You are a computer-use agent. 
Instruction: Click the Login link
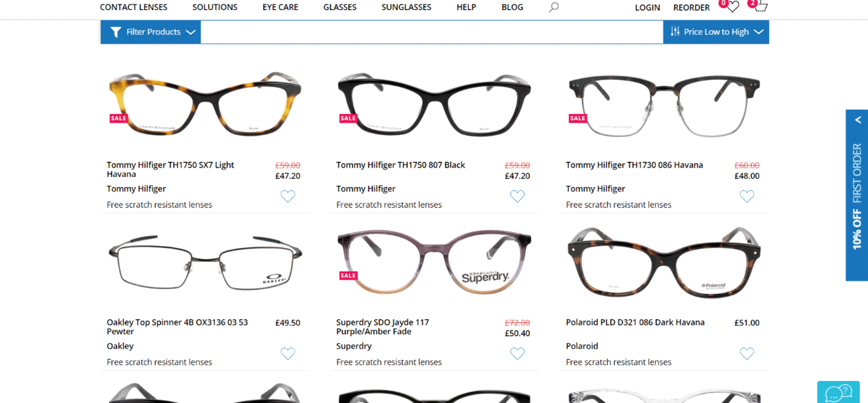[648, 8]
